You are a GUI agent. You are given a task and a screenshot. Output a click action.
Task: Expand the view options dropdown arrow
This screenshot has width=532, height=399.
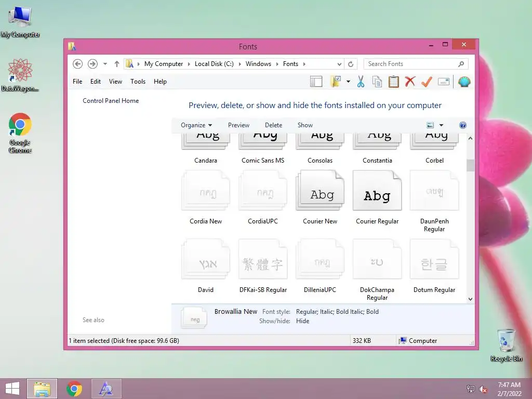442,125
